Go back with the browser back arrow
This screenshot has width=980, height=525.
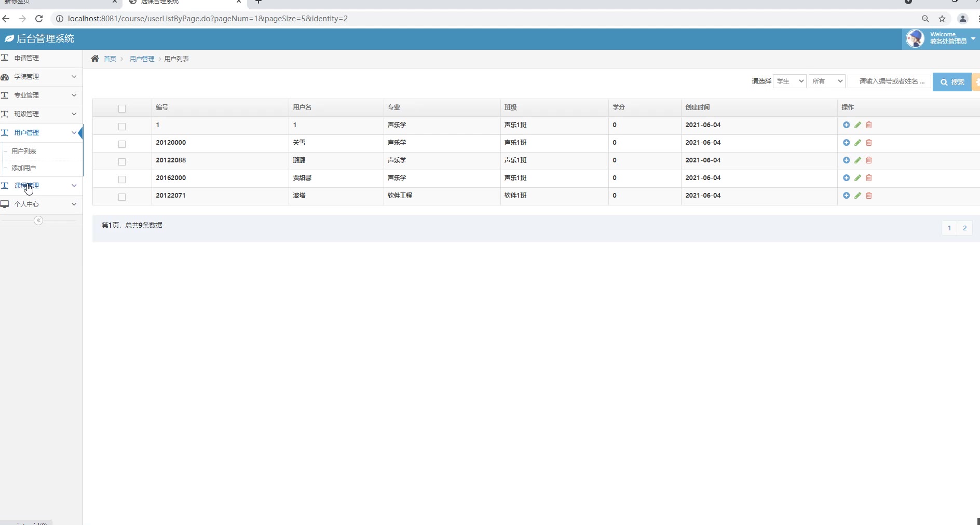click(6, 19)
